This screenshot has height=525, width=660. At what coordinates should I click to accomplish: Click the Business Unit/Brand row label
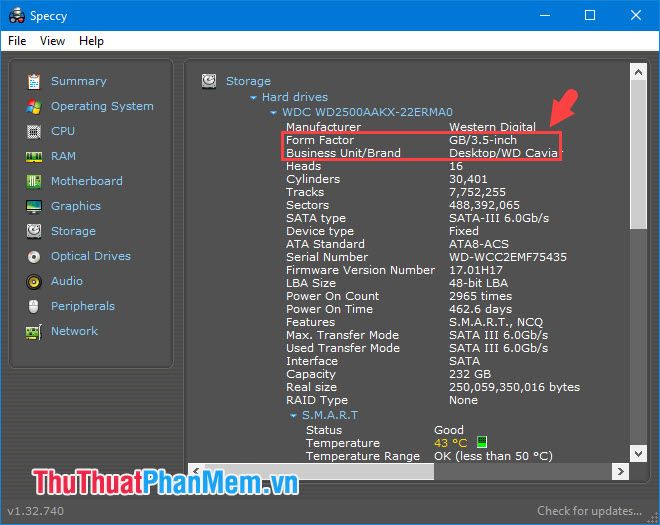pos(343,153)
